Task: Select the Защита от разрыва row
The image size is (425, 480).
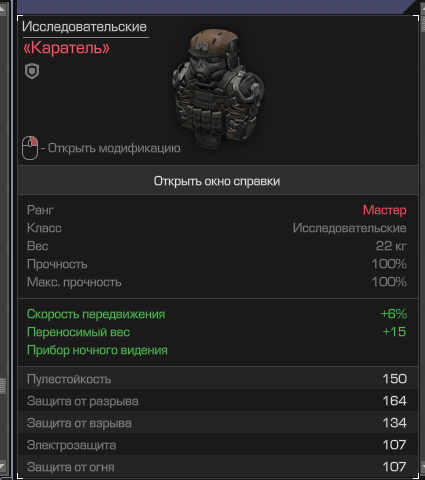Action: point(218,401)
